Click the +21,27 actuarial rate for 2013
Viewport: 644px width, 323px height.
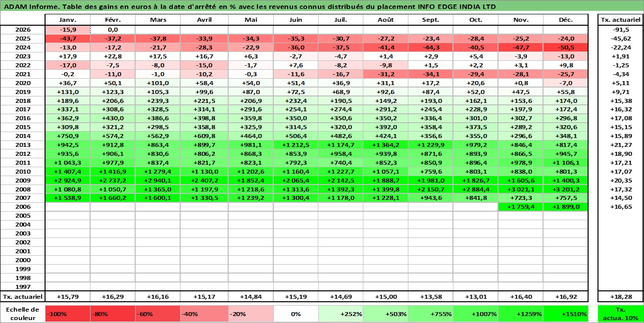point(621,145)
